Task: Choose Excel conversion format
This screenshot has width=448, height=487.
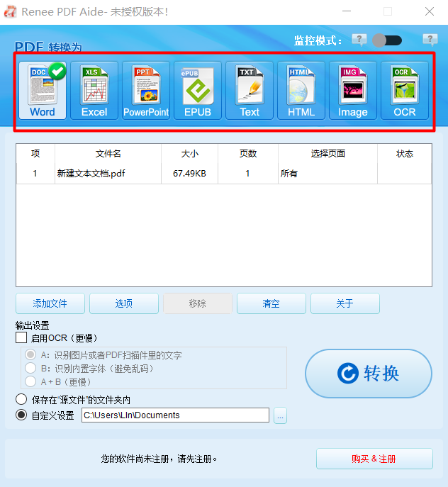Action: point(94,90)
